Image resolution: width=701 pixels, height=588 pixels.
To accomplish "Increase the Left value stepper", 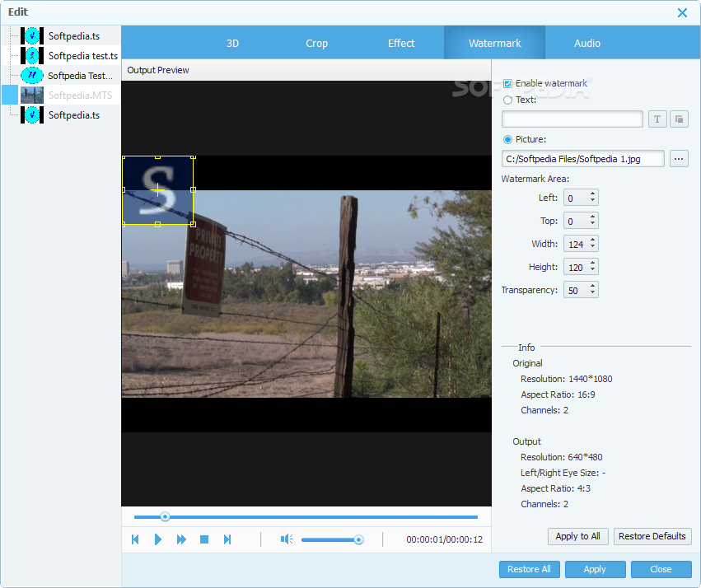I will pyautogui.click(x=592, y=194).
